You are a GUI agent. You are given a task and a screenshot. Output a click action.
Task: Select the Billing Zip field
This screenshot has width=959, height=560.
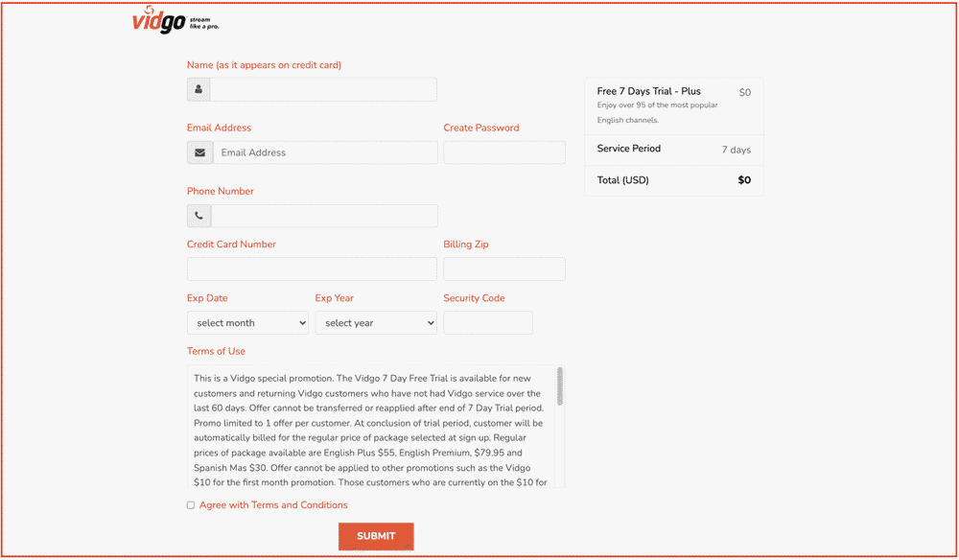(504, 269)
